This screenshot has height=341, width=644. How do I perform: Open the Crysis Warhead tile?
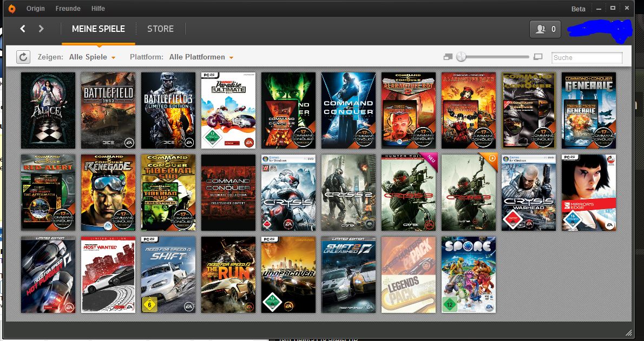529,192
